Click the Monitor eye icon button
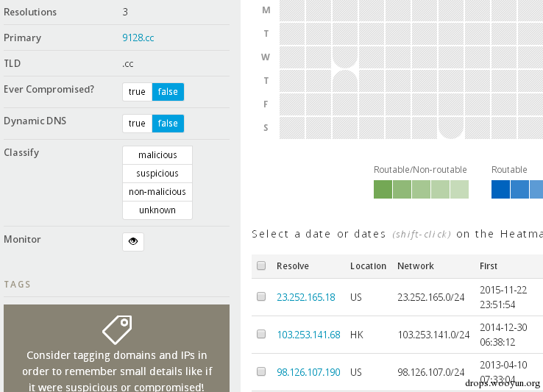The image size is (543, 392). click(x=133, y=241)
